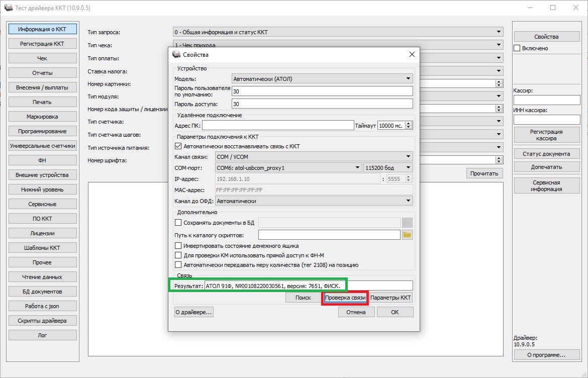Viewport: 588px width, 378px height.
Task: Open the Регистрация ККТ section
Action: coord(42,44)
